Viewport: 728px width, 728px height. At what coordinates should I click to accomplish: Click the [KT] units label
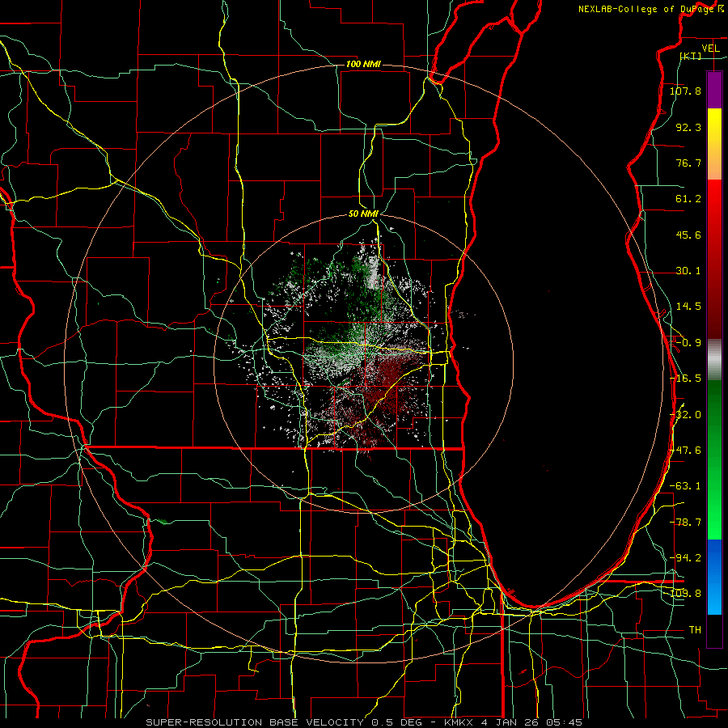691,56
